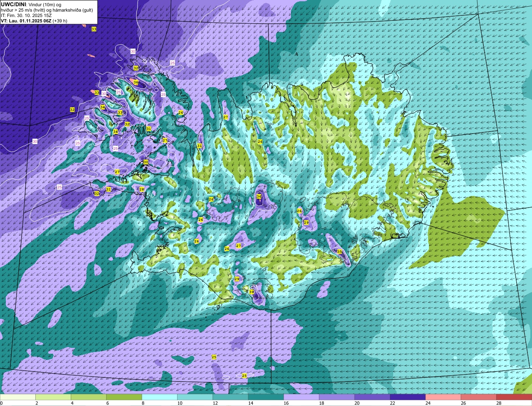Screen dimensions: 532x406
Task: Click the yellow 39 maximum gust label
Action: click(x=251, y=292)
